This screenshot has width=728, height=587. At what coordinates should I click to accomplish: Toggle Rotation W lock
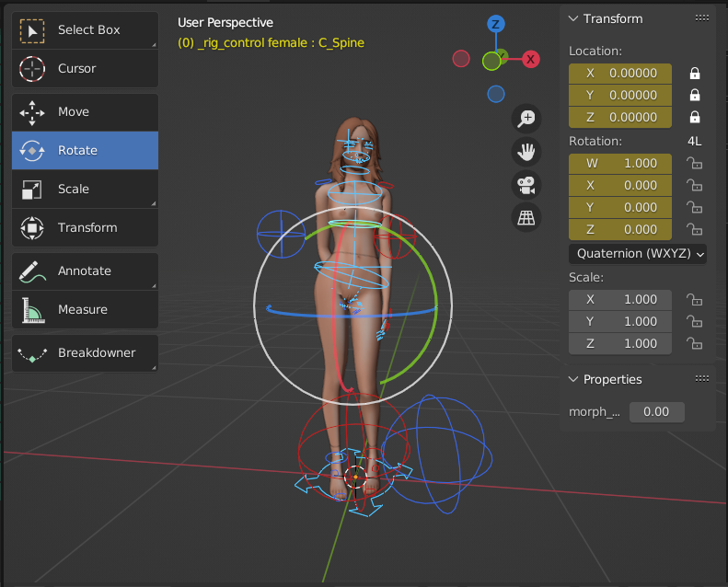tap(695, 164)
